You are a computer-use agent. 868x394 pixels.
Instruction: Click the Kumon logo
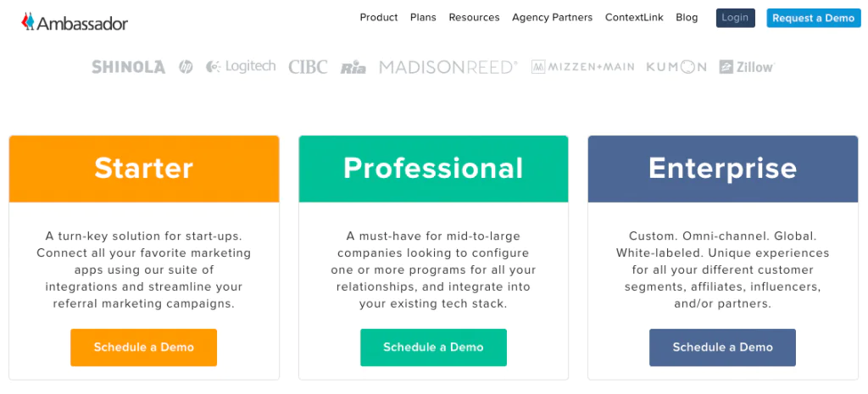click(x=676, y=67)
